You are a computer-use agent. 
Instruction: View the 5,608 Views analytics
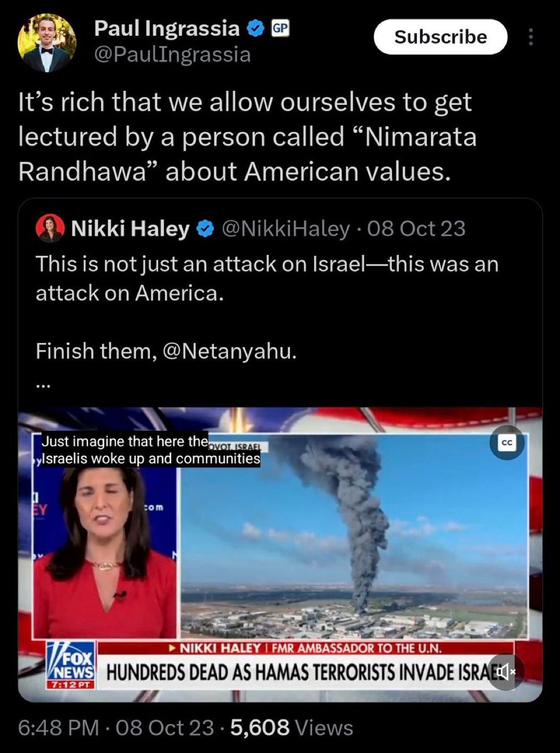click(x=291, y=727)
